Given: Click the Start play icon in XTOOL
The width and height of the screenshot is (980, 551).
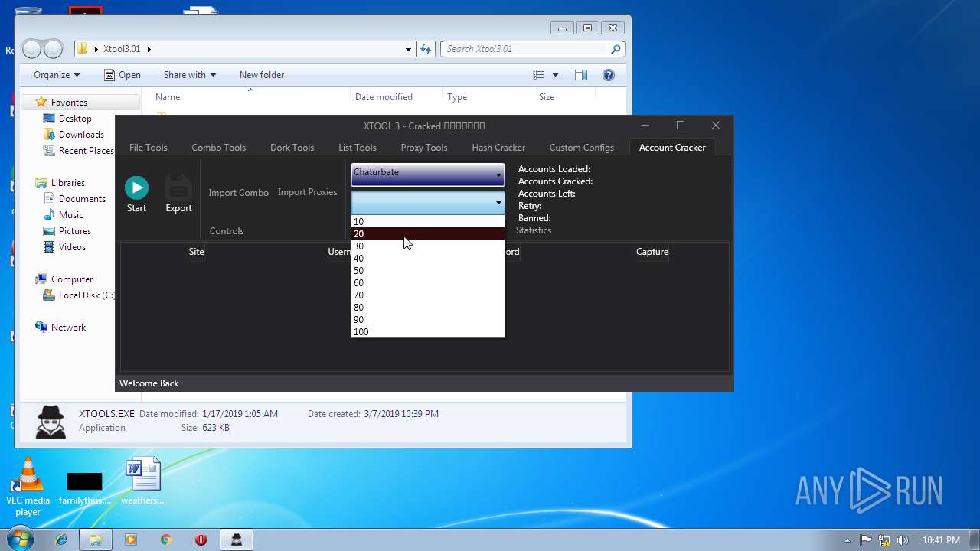Looking at the screenshot, I should (x=136, y=188).
